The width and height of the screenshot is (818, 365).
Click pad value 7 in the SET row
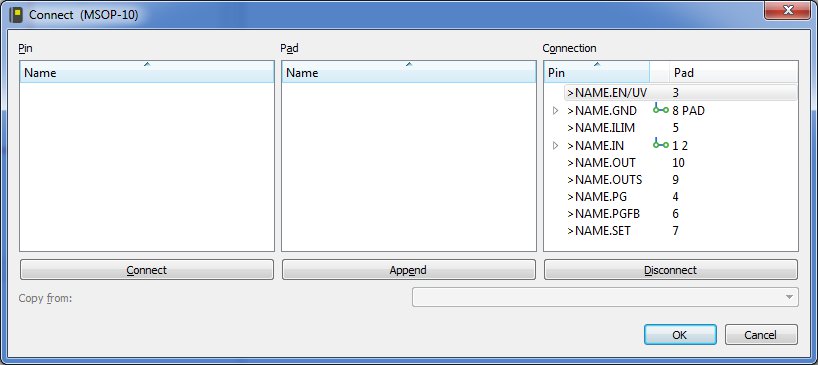click(x=676, y=230)
